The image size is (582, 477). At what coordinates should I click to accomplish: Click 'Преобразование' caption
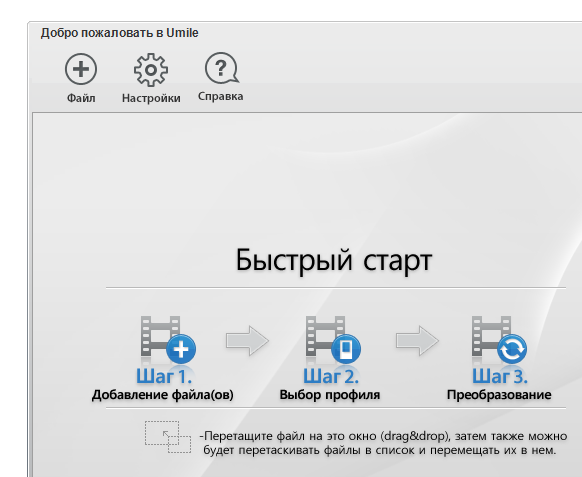(x=499, y=395)
